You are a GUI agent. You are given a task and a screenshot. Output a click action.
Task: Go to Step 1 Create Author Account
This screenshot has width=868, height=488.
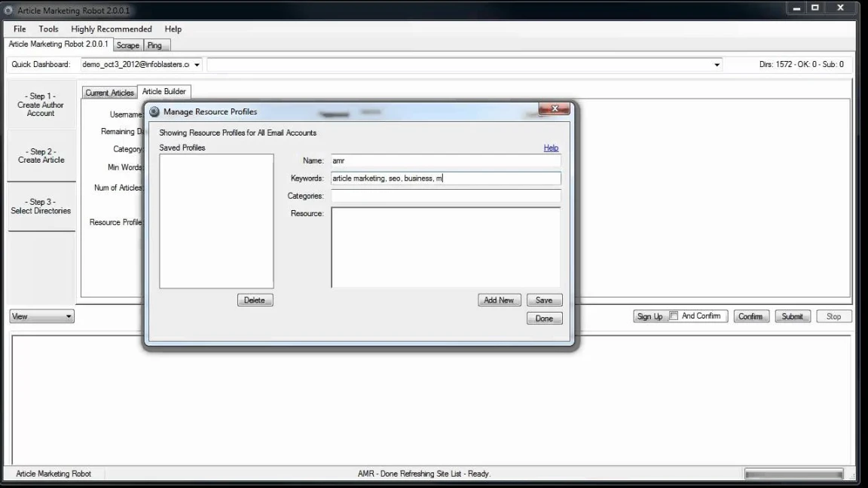point(41,105)
